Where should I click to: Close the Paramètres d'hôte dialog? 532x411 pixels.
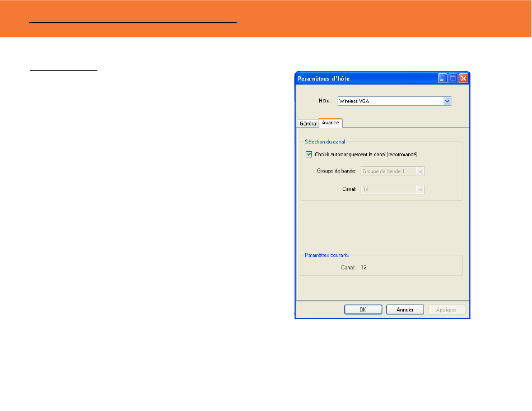[x=464, y=78]
